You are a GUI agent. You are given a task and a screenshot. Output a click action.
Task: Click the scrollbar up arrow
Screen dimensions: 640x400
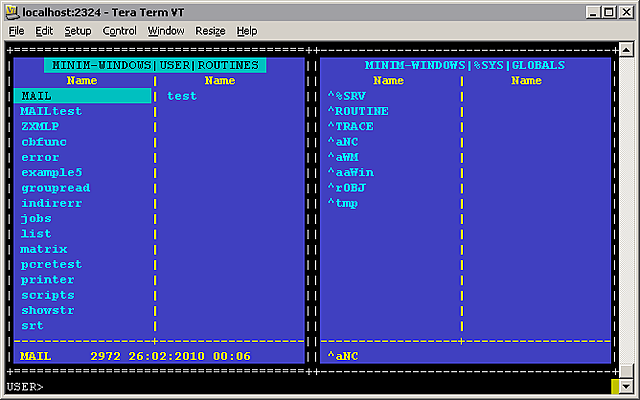626,50
